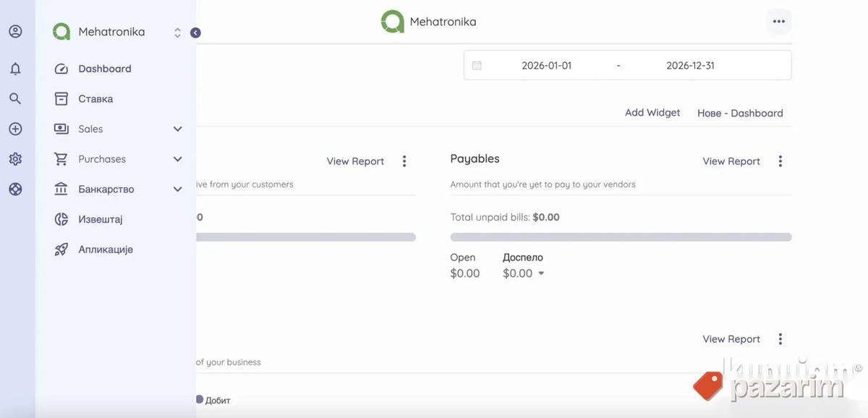Click the Апликације rocket icon

pos(61,249)
